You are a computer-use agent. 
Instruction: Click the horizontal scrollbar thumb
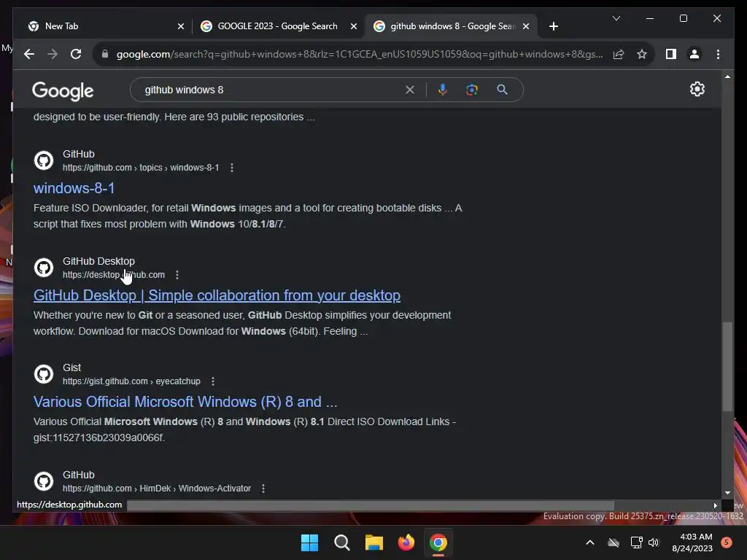(x=371, y=505)
